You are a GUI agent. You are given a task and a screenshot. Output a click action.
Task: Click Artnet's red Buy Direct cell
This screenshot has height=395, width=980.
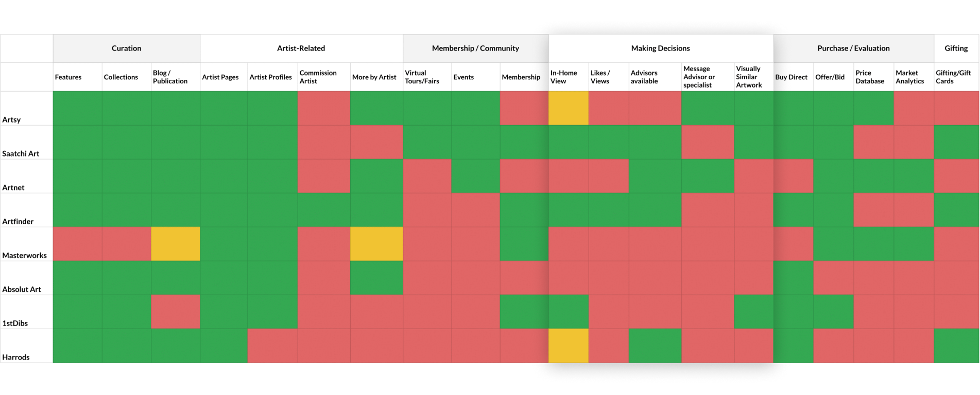(793, 176)
